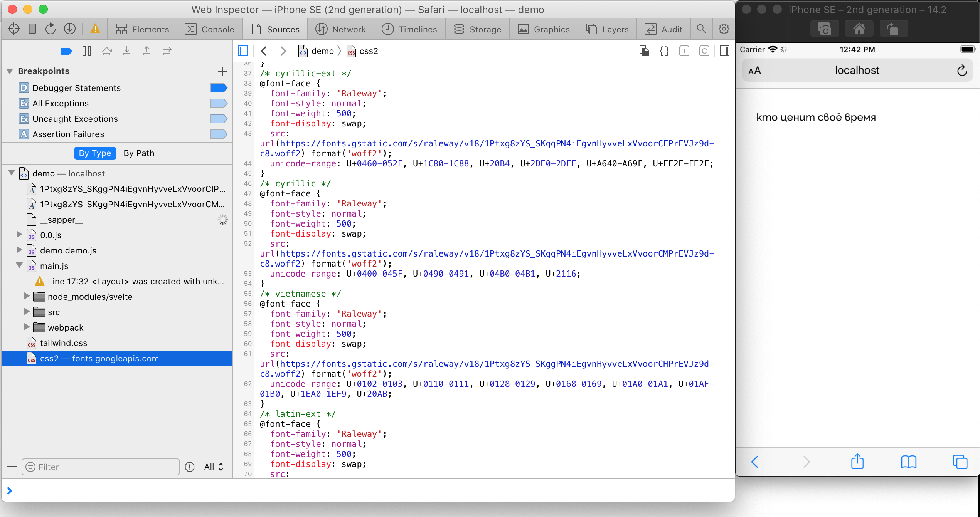
Task: Collapse the demo — localhost tree
Action: 11,173
